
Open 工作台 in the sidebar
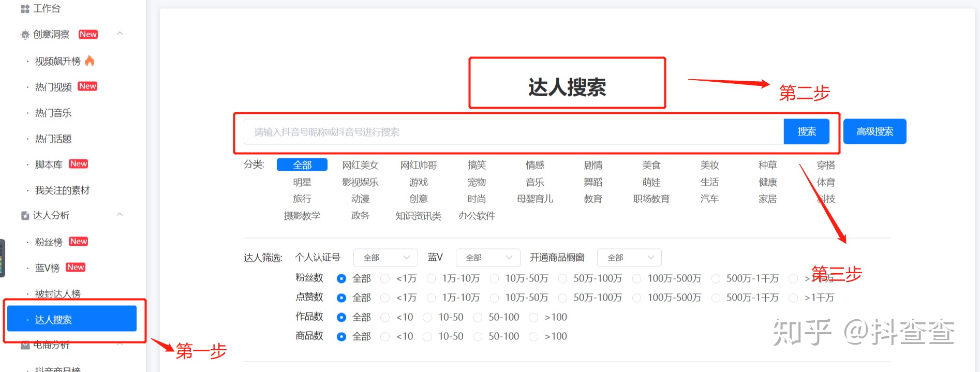click(47, 9)
